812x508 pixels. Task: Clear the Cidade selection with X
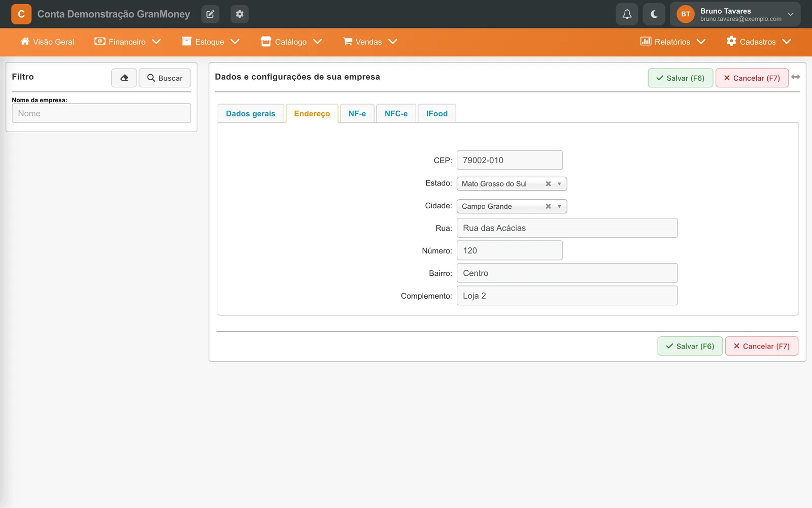click(548, 206)
